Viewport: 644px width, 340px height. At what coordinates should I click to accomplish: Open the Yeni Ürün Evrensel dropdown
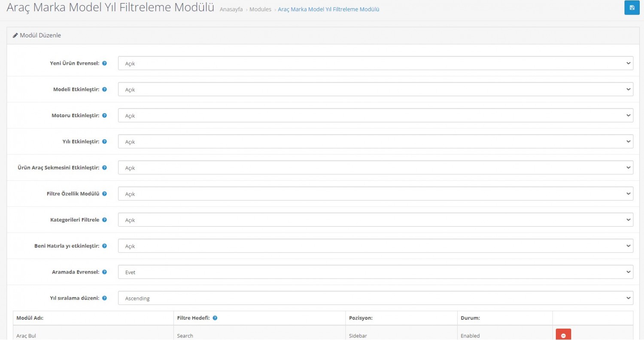(x=375, y=64)
